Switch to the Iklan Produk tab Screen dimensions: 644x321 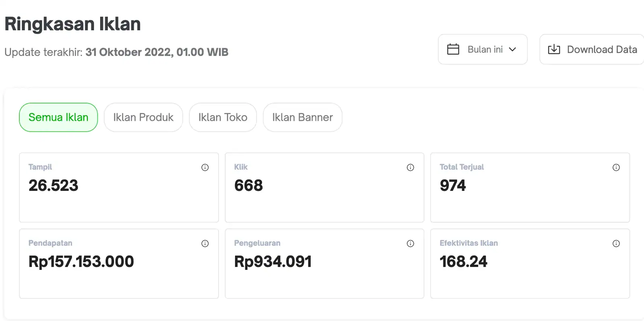(143, 117)
